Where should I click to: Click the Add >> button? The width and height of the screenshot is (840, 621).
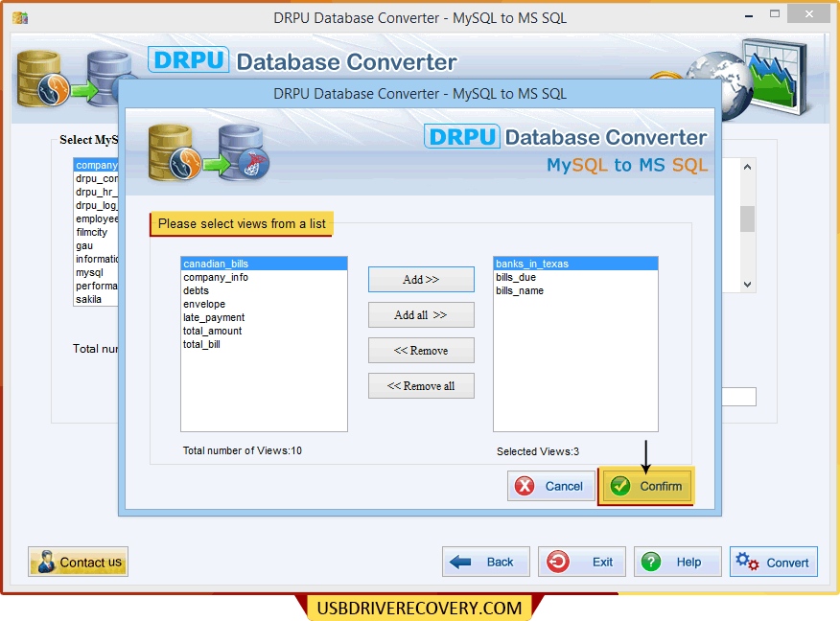(421, 280)
